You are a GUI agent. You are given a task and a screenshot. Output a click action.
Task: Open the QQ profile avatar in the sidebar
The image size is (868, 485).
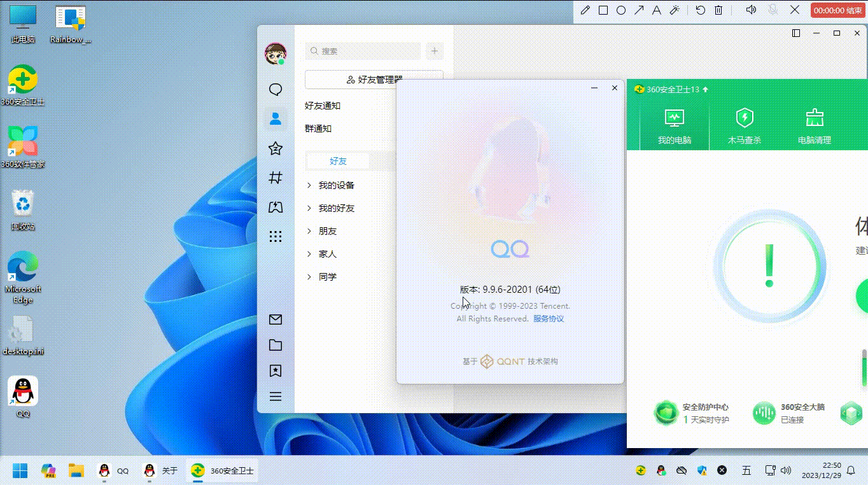click(276, 53)
